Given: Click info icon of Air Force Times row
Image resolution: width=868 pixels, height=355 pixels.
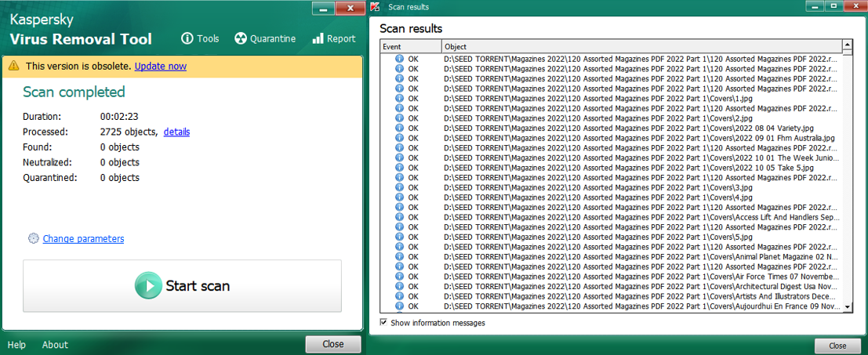Looking at the screenshot, I should click(x=399, y=277).
